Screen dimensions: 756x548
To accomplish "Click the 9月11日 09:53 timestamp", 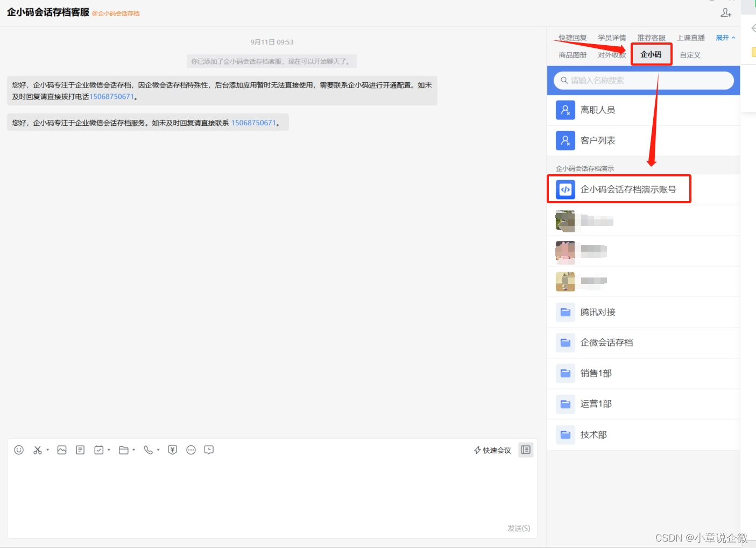I will tap(272, 42).
